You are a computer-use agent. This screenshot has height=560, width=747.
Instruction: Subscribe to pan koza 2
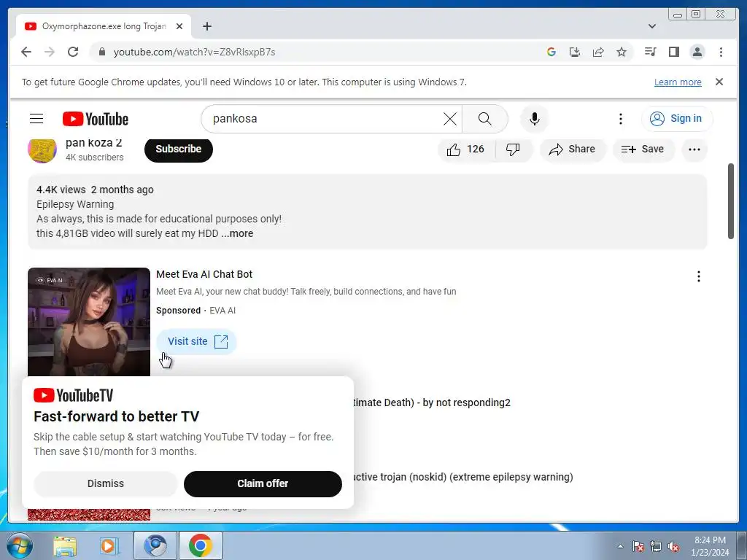coord(178,149)
